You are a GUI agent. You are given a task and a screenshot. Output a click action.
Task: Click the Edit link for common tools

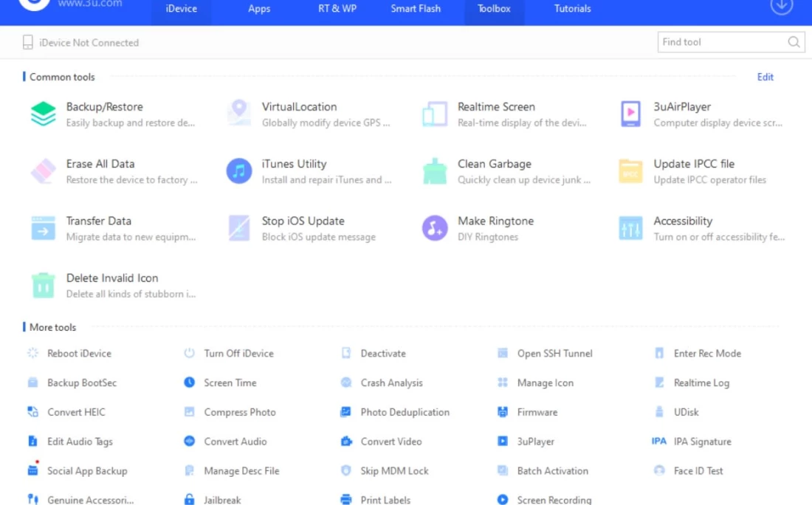(x=765, y=77)
